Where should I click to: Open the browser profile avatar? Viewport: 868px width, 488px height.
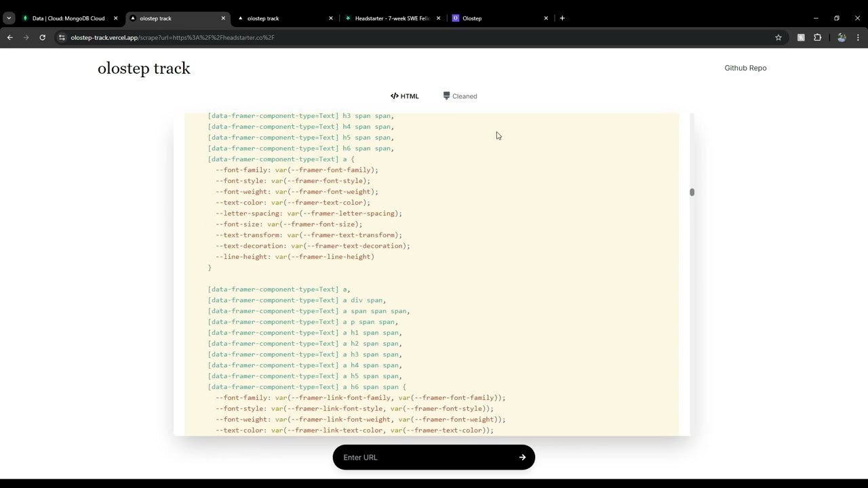pyautogui.click(x=842, y=37)
